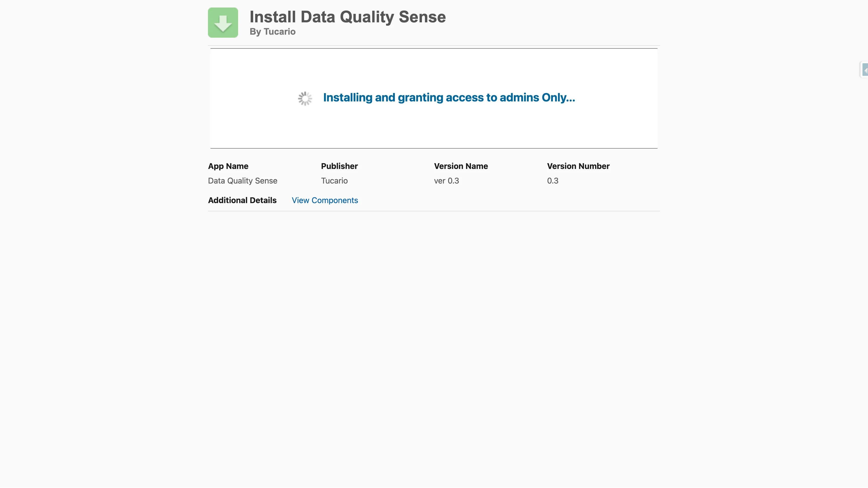Click the ver 0.3 version name value

coord(446,181)
